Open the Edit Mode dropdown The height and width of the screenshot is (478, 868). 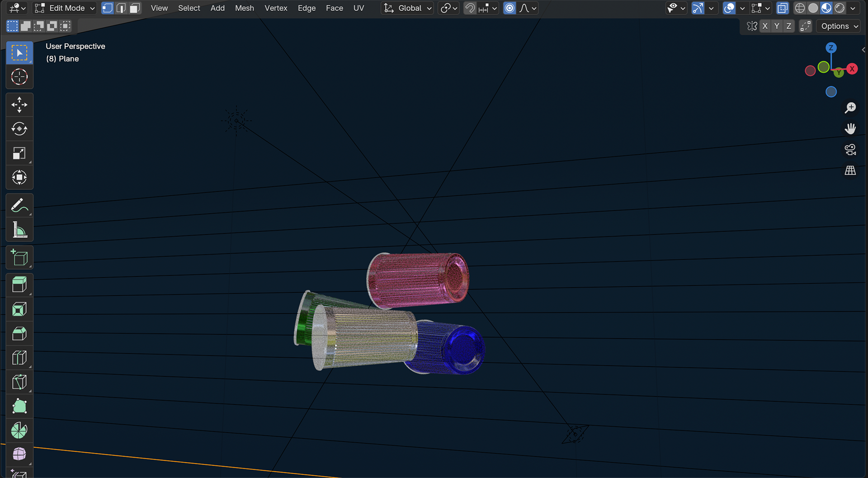66,8
